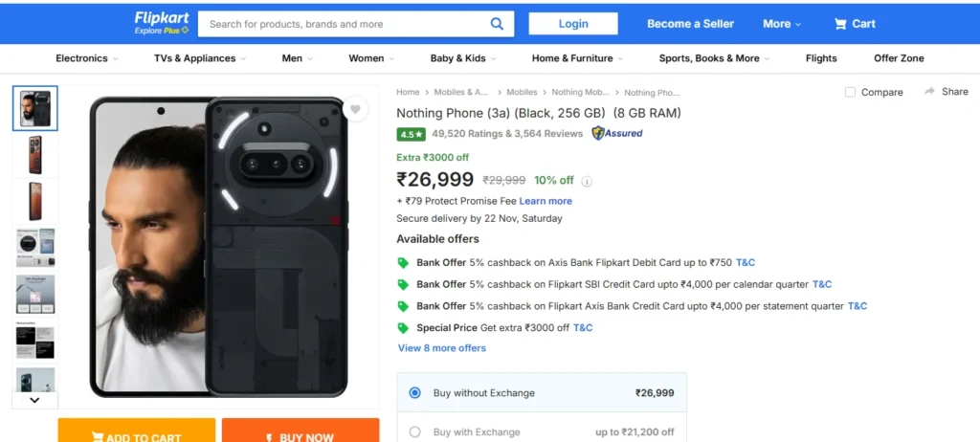The height and width of the screenshot is (442, 980).
Task: Expand the More dropdown in header
Action: coord(782,24)
